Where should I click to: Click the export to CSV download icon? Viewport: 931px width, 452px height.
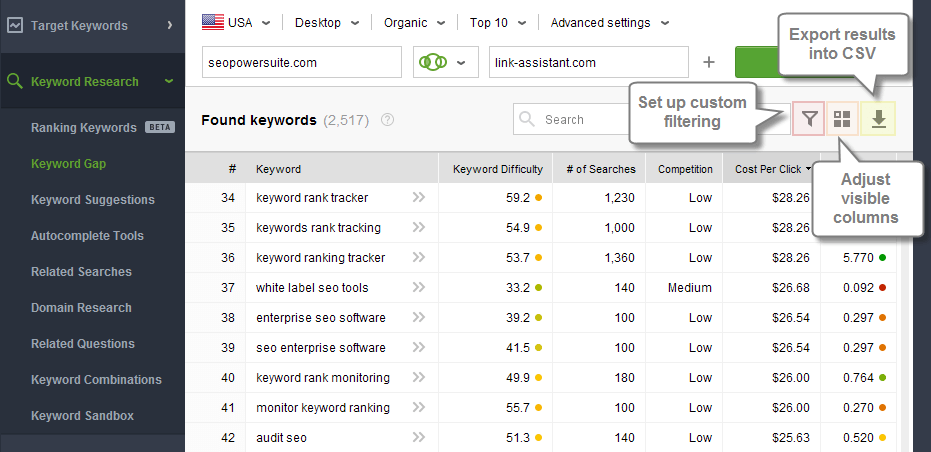(x=878, y=119)
